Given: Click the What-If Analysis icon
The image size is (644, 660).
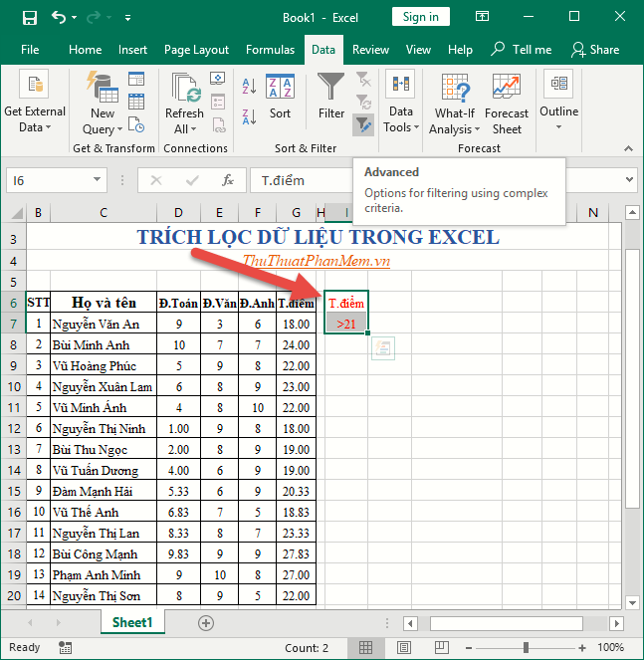Looking at the screenshot, I should point(455,88).
